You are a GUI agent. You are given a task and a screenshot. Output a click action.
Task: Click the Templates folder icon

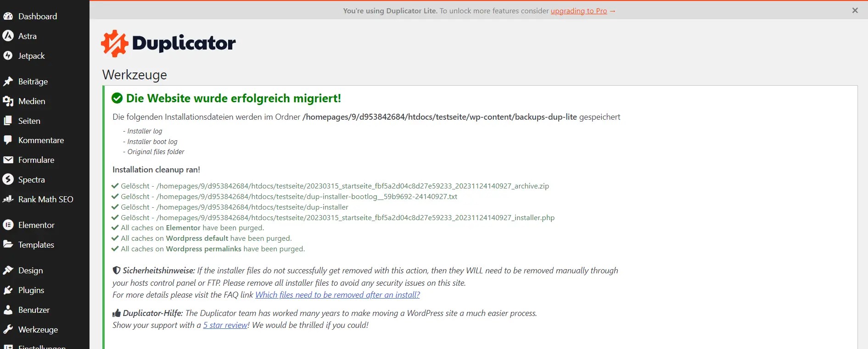point(8,244)
